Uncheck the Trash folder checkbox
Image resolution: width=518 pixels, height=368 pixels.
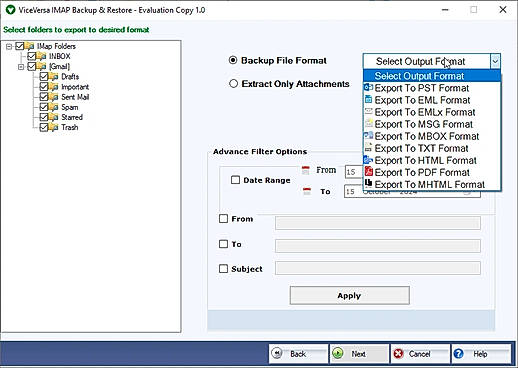pos(44,127)
